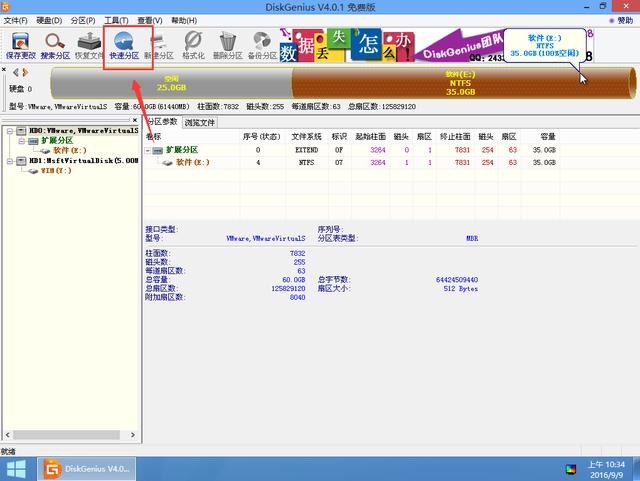Screen dimensions: 640x481
Task: Select the Format (格式化) toolbar icon
Action: pos(193,46)
